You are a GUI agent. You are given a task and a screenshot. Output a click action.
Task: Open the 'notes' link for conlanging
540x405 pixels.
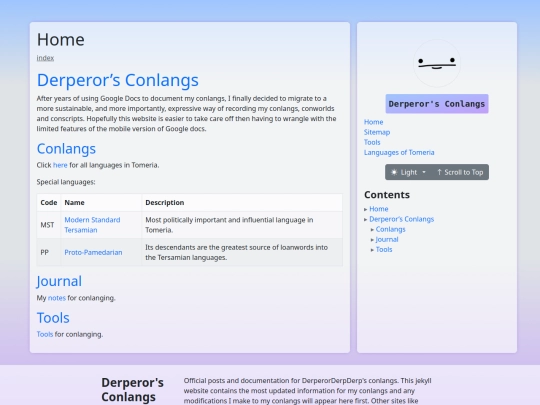(57, 298)
